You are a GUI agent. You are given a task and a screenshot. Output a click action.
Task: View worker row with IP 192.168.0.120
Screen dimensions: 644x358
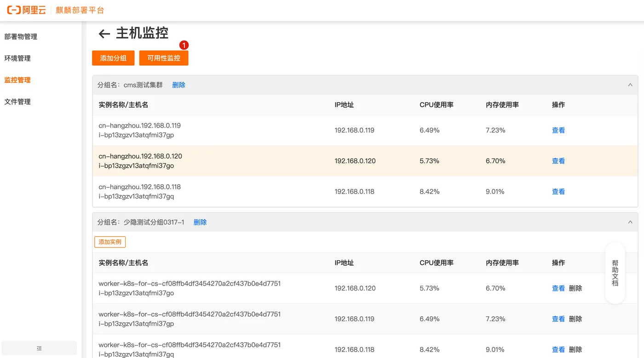tap(558, 288)
